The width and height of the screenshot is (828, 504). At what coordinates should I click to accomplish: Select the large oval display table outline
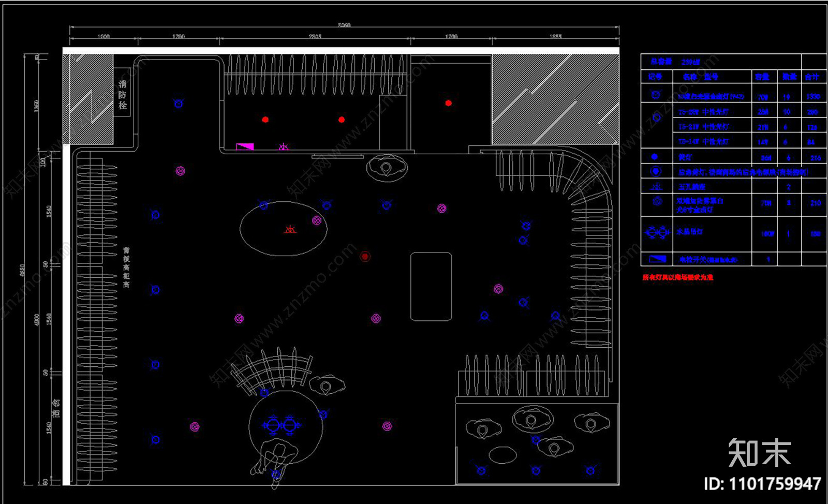coord(283,229)
